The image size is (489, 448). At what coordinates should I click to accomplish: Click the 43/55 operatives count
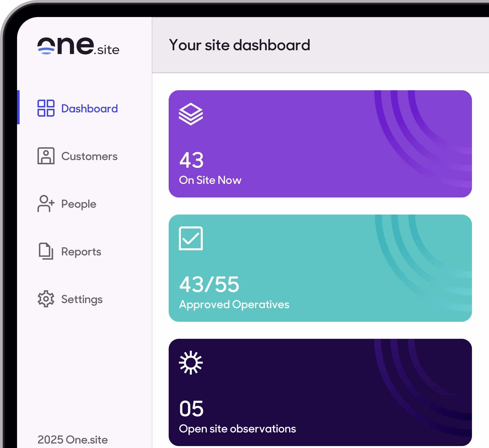(x=209, y=285)
